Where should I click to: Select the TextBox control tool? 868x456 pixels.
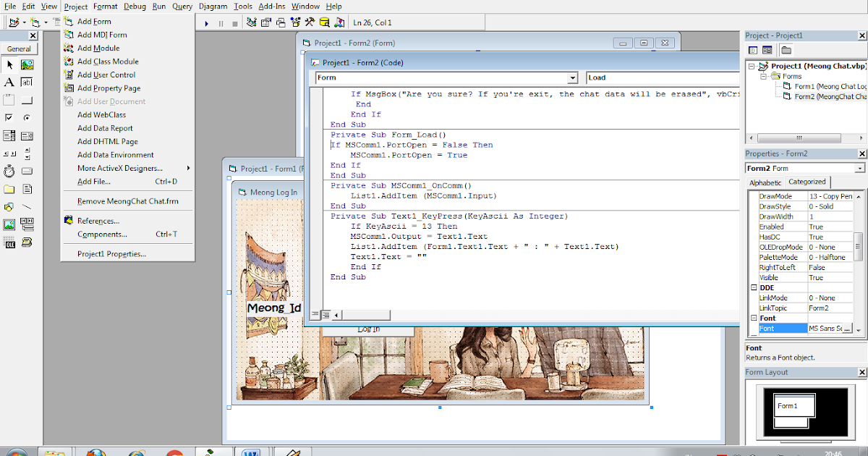[27, 83]
